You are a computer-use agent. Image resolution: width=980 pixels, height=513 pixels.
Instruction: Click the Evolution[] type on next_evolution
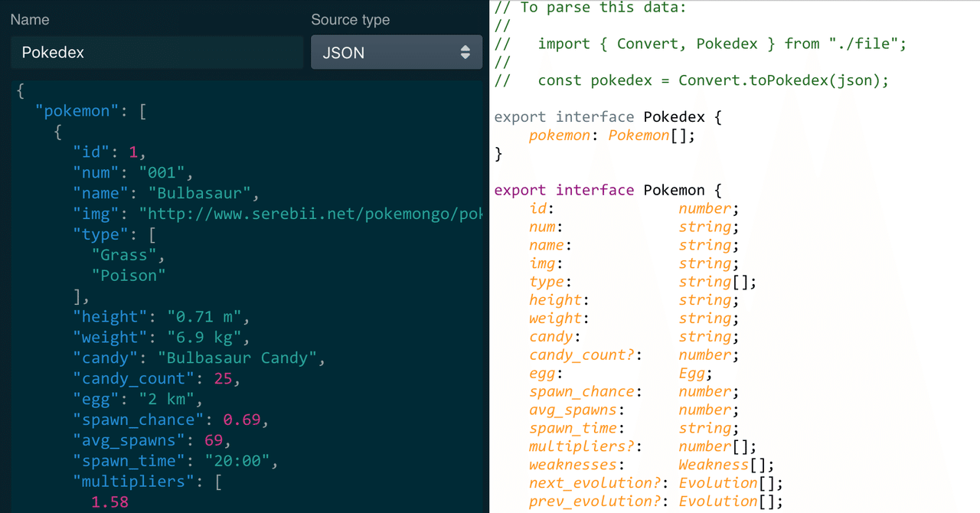(x=718, y=482)
